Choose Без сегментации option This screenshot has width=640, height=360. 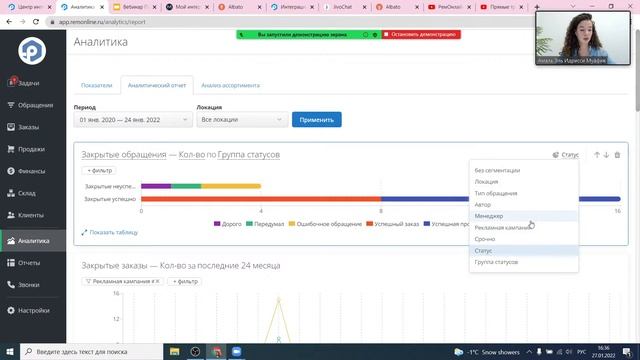pos(524,170)
